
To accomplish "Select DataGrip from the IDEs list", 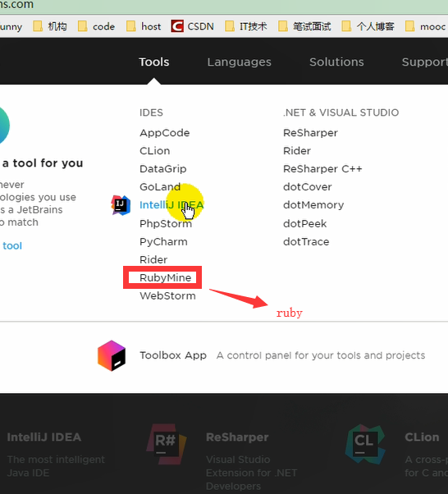I will 163,169.
